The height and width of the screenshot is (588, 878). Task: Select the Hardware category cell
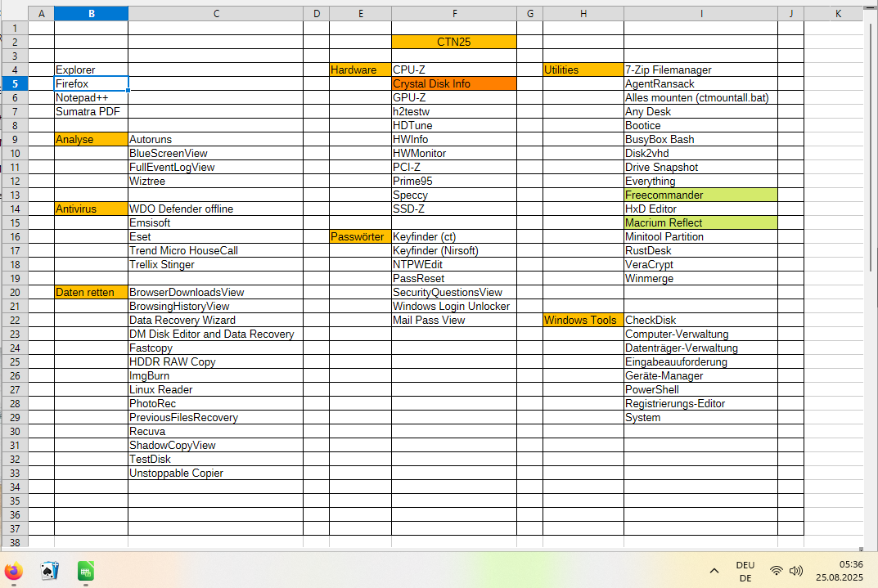361,70
